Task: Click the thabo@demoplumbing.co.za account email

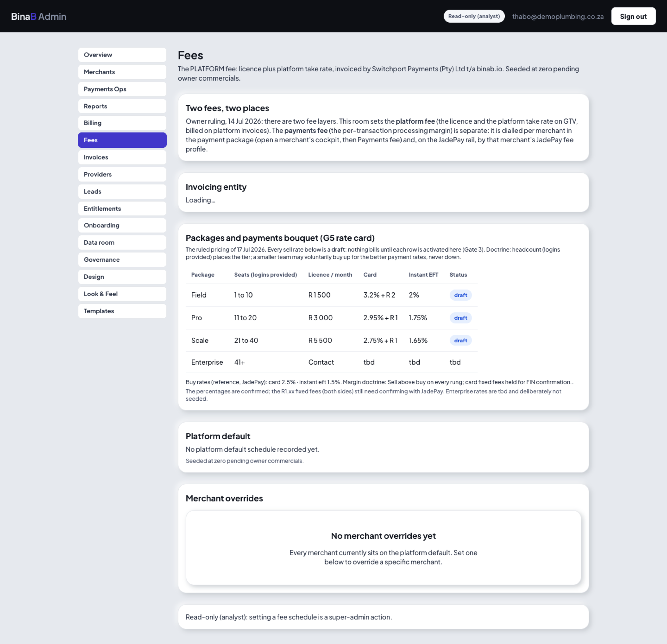Action: click(x=558, y=16)
